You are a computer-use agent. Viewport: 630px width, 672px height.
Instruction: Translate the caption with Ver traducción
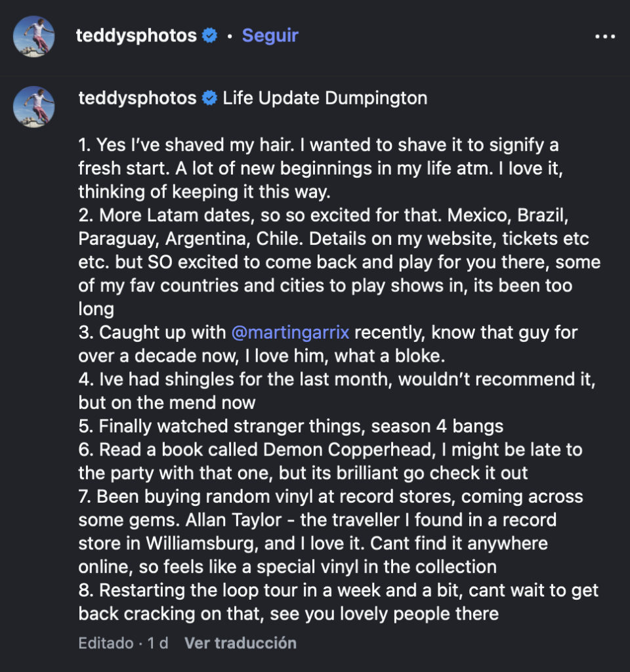[x=240, y=643]
